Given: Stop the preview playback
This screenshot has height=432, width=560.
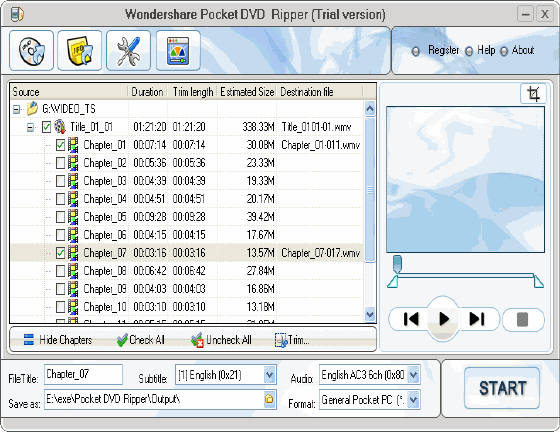Looking at the screenshot, I should pos(523,319).
